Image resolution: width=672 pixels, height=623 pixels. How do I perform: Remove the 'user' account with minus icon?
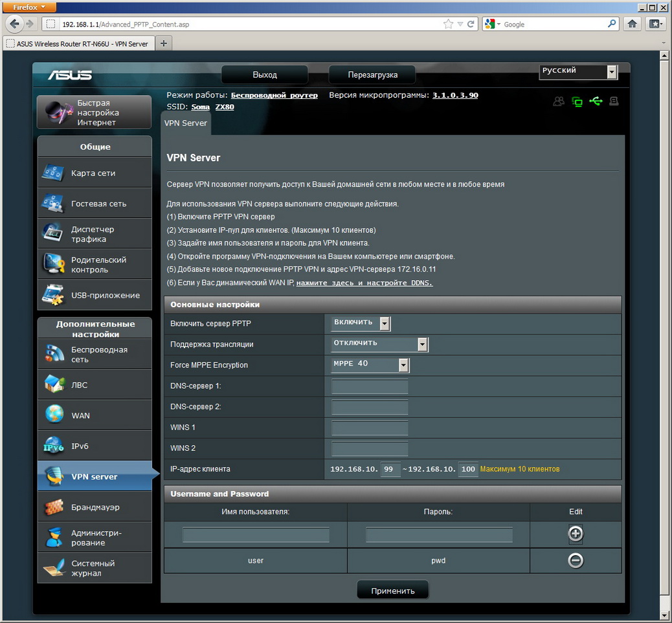(576, 560)
